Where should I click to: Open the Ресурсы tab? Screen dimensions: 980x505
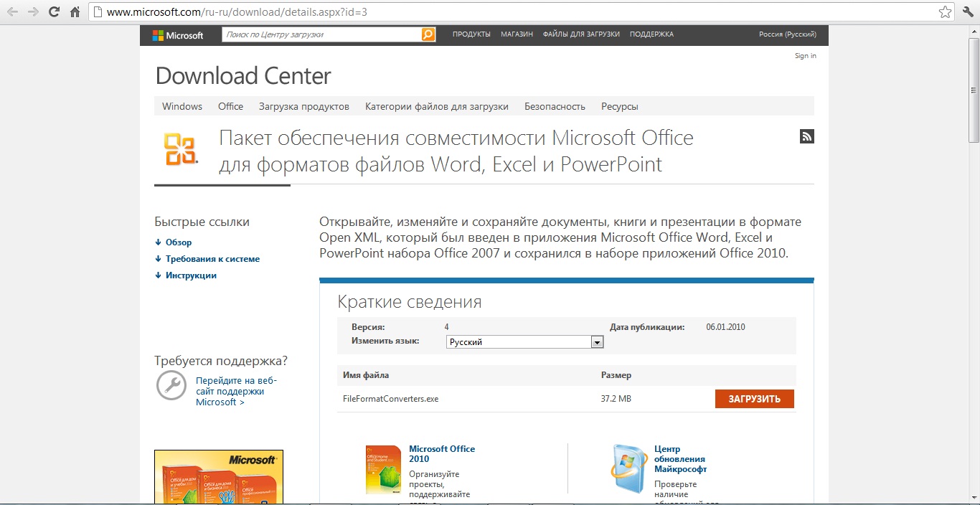pyautogui.click(x=620, y=106)
